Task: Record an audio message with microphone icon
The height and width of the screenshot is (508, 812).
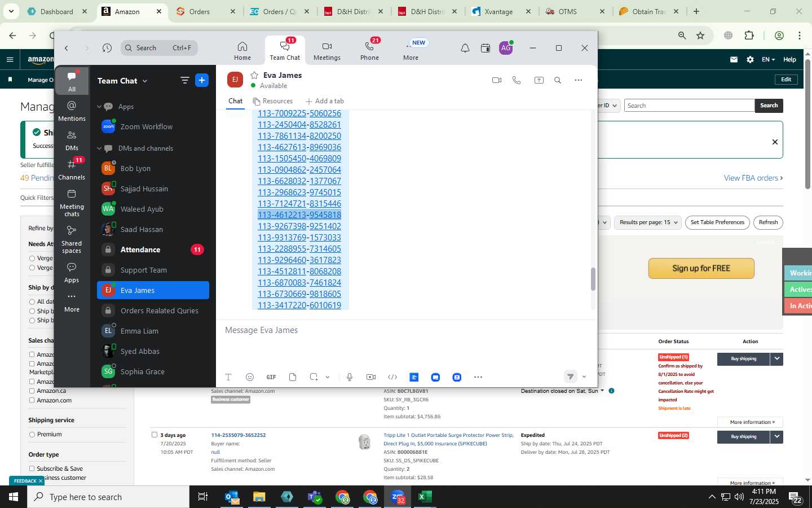Action: click(350, 377)
